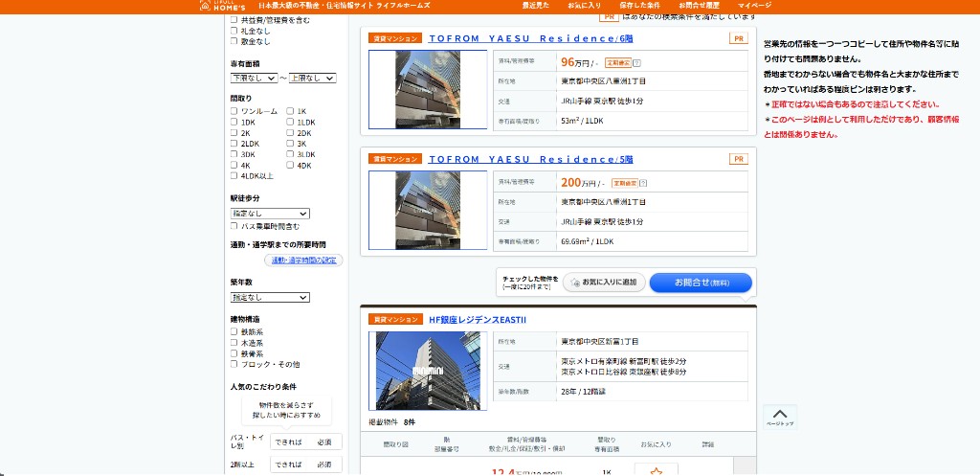Click the favorite star in the 12.4万円 row

point(656,471)
